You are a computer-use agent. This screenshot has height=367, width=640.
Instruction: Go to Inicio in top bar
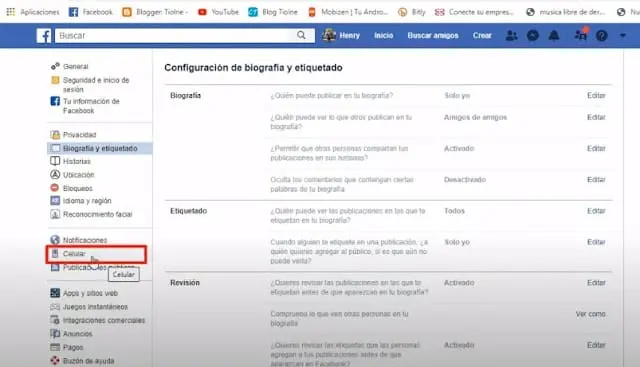(x=384, y=36)
